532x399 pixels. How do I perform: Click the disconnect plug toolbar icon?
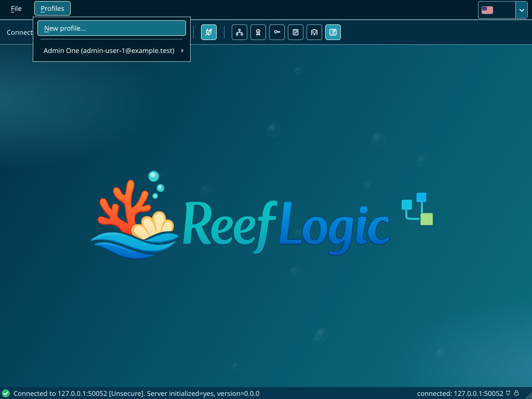click(209, 32)
